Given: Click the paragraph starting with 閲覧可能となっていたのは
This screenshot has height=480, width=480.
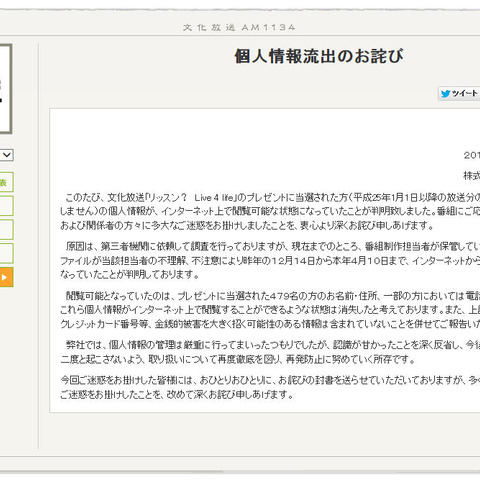Looking at the screenshot, I should coord(270,310).
